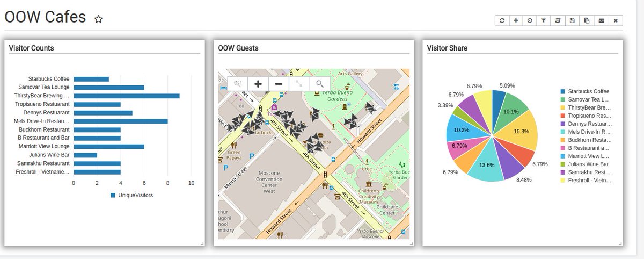
Task: Click the Visitor Share panel title
Action: pos(447,48)
